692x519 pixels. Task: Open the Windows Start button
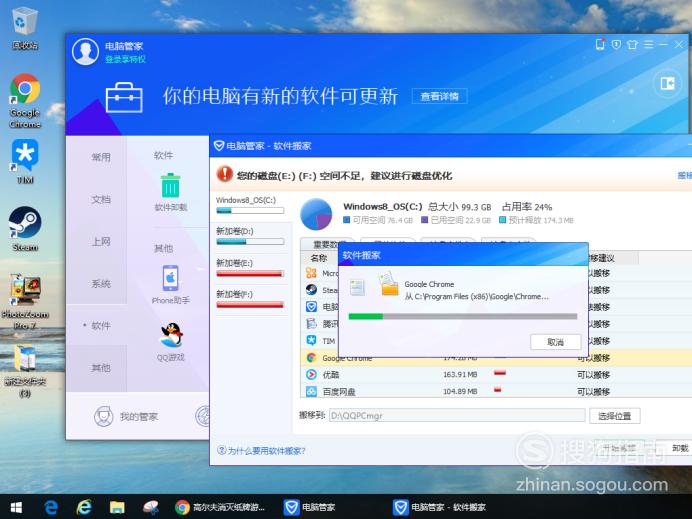[x=16, y=507]
